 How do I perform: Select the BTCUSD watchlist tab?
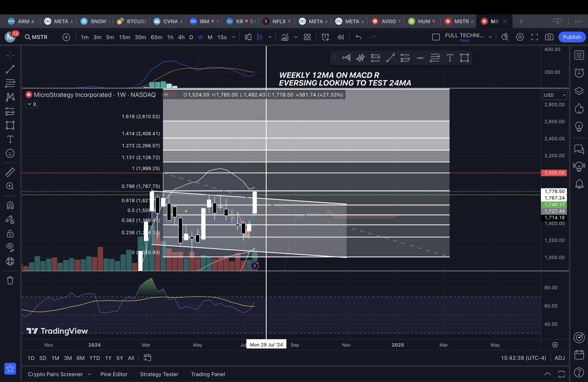click(x=131, y=21)
